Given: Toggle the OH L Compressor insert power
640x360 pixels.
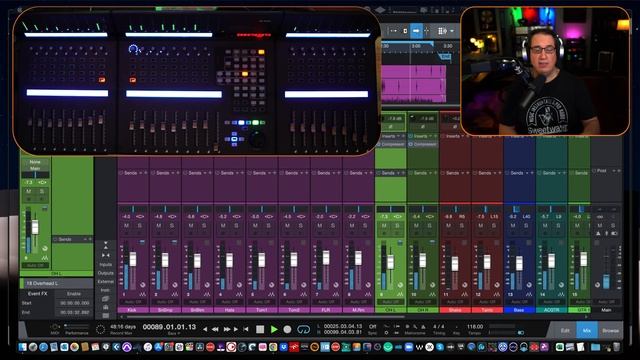Looking at the screenshot, I should (378, 144).
